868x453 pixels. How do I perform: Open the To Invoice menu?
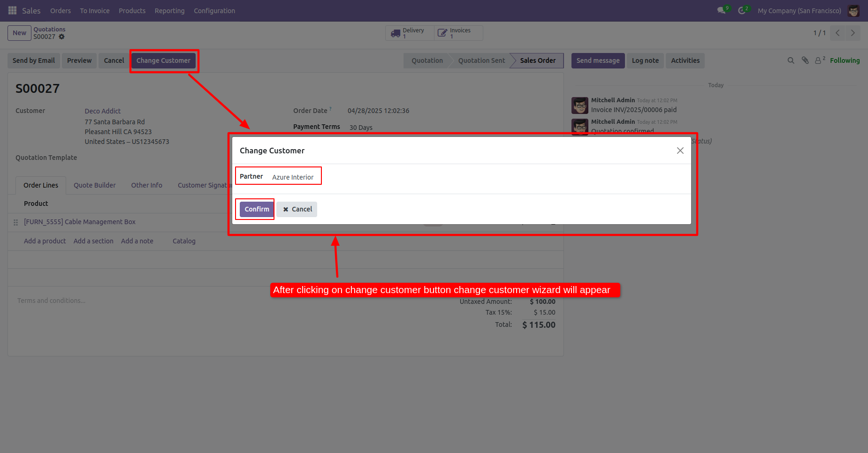point(95,10)
